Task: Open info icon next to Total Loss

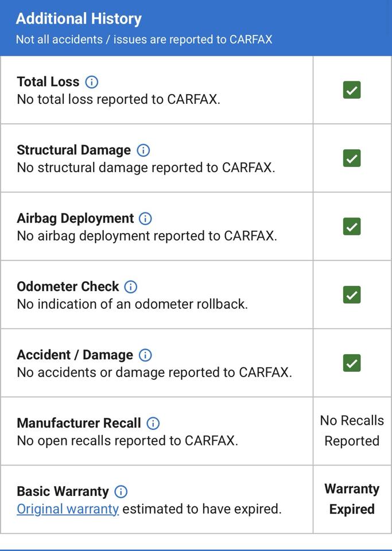Action: [92, 82]
